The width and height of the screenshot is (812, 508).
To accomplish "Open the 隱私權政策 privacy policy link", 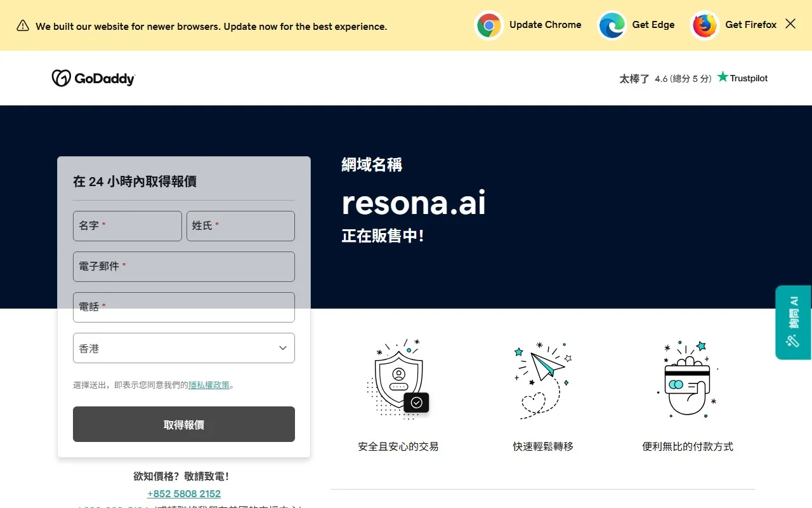I will [x=209, y=384].
